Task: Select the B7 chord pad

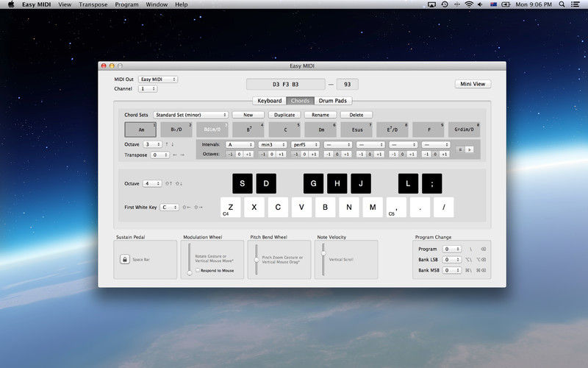Action: click(248, 130)
